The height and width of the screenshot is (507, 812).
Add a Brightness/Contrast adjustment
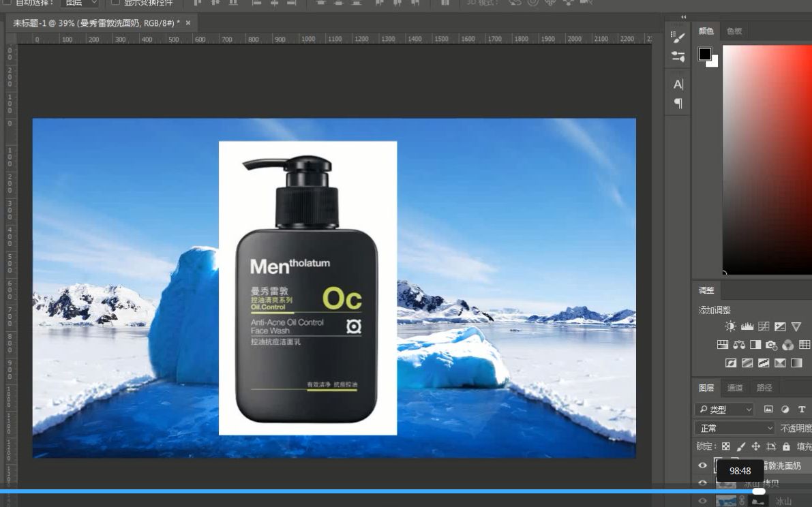pos(730,326)
